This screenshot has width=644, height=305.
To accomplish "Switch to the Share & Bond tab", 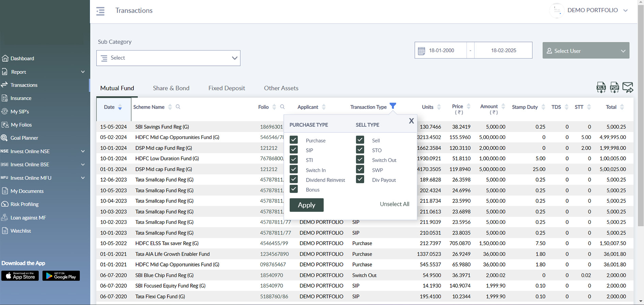I will (x=171, y=88).
